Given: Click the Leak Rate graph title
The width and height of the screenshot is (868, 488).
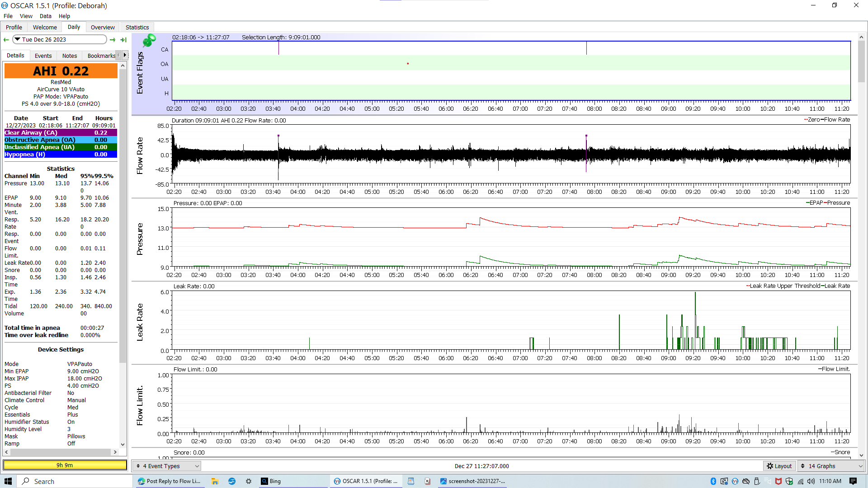Looking at the screenshot, I should point(140,322).
